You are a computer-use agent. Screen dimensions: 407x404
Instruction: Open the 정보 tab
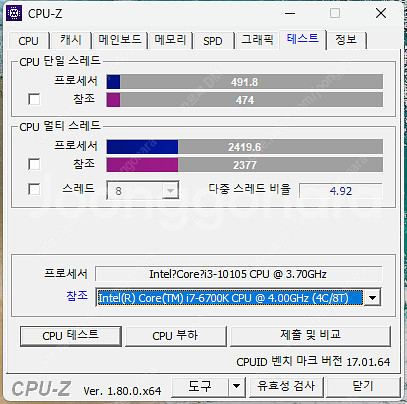tap(346, 41)
